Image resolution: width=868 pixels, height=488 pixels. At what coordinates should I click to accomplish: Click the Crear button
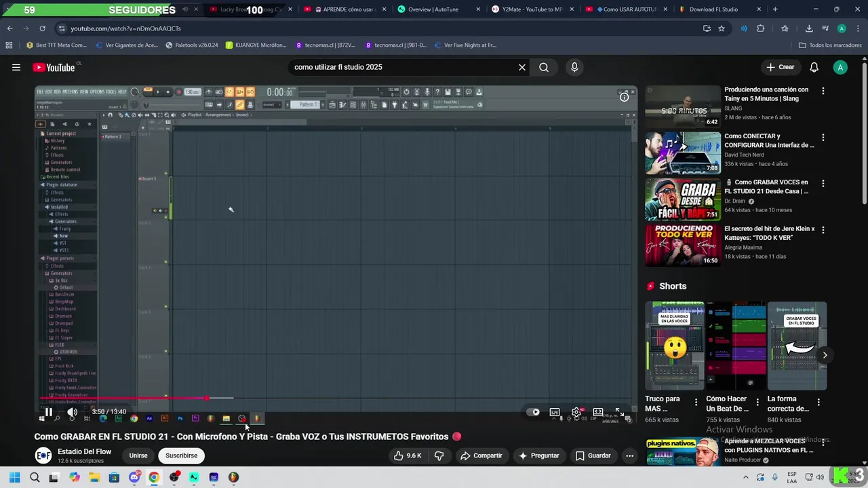[780, 67]
